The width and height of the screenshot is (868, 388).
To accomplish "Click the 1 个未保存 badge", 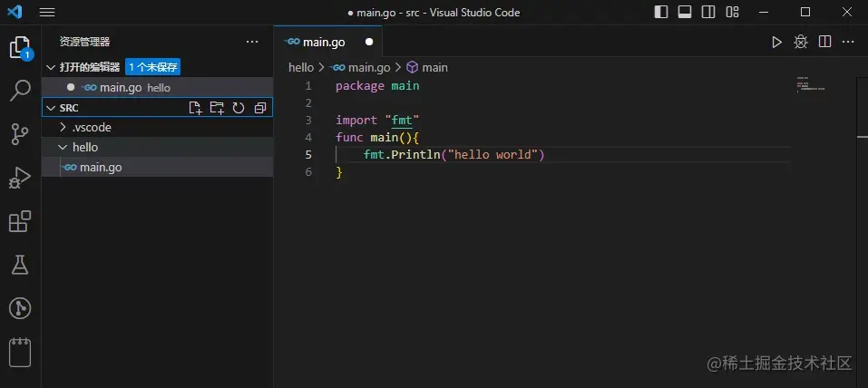I will [152, 67].
